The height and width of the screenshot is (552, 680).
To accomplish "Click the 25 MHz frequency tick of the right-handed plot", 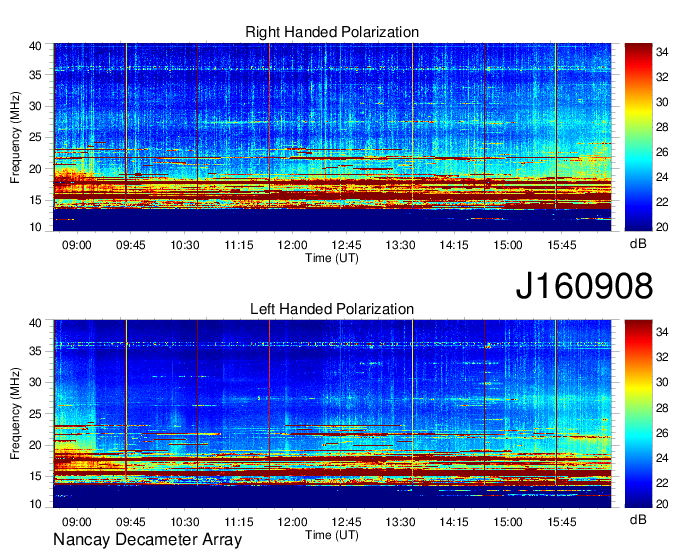I will [35, 137].
